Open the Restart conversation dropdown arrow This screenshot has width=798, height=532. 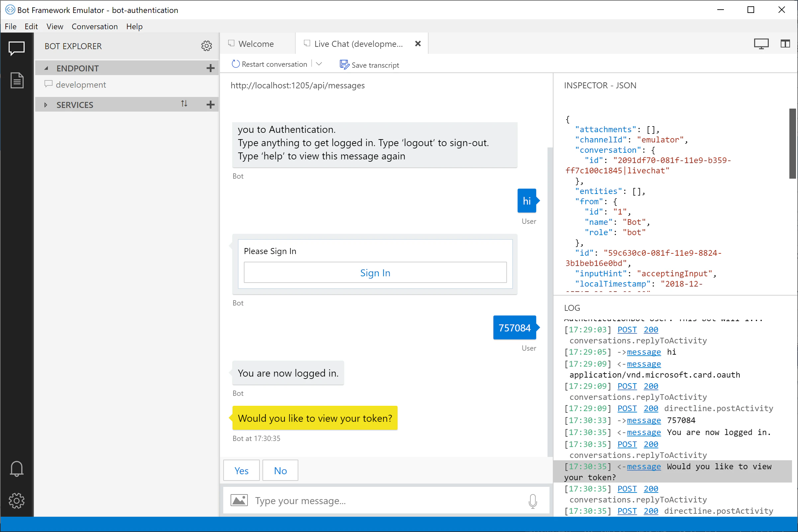tap(319, 64)
